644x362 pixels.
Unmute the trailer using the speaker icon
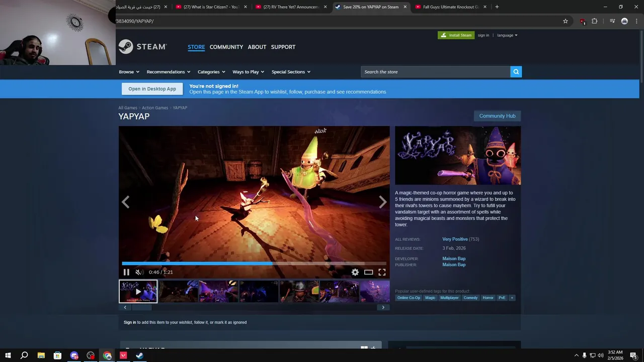tap(139, 272)
